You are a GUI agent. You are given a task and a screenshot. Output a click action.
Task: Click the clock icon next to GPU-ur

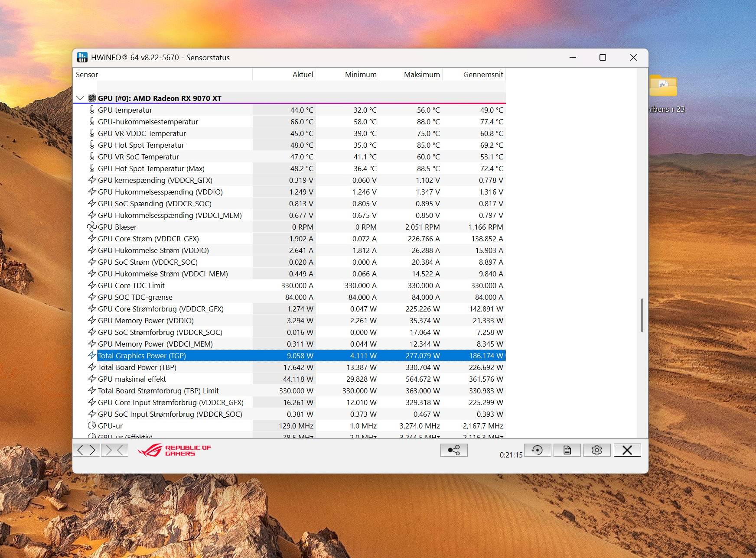tap(92, 425)
